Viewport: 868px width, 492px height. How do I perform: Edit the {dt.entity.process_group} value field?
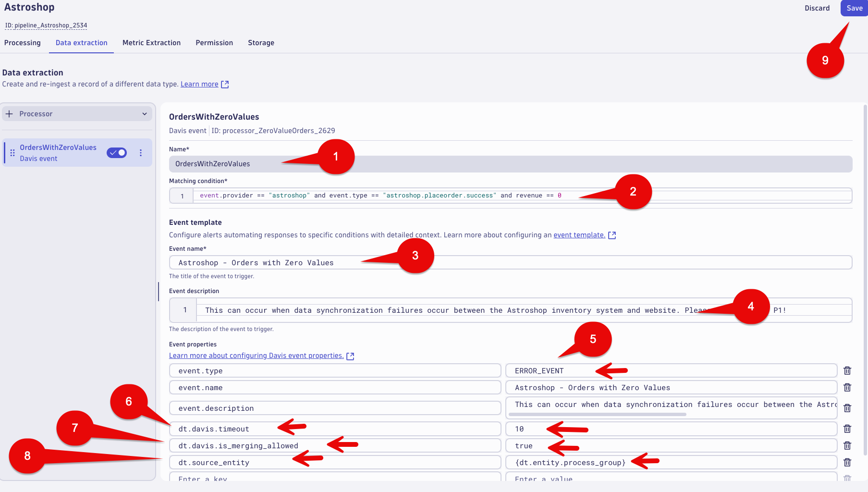pos(672,462)
